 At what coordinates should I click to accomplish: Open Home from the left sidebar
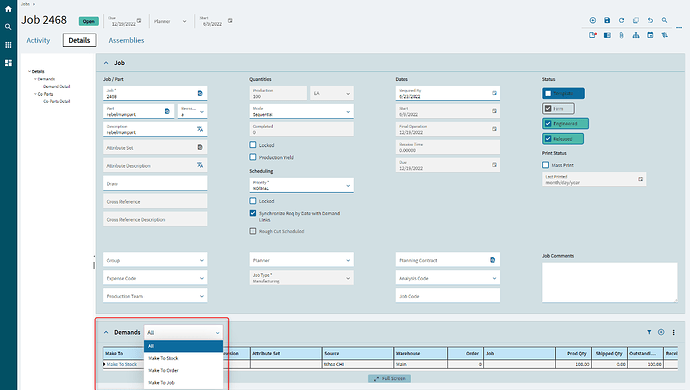(8, 9)
